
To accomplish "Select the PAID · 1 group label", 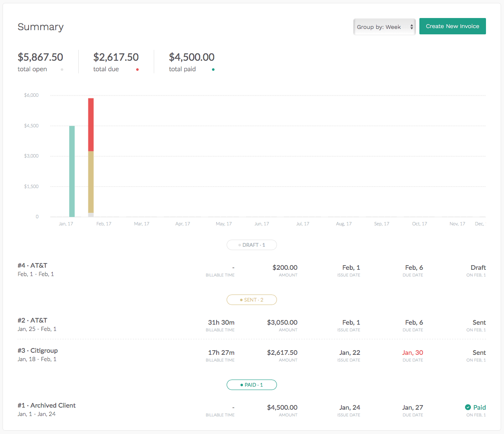I will point(252,385).
